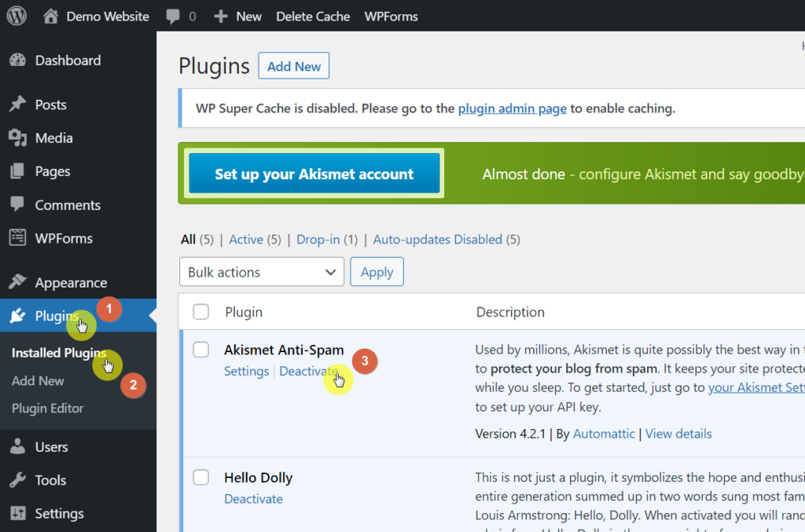Select Installed Plugins submenu item
Image resolution: width=805 pixels, height=532 pixels.
[x=59, y=353]
